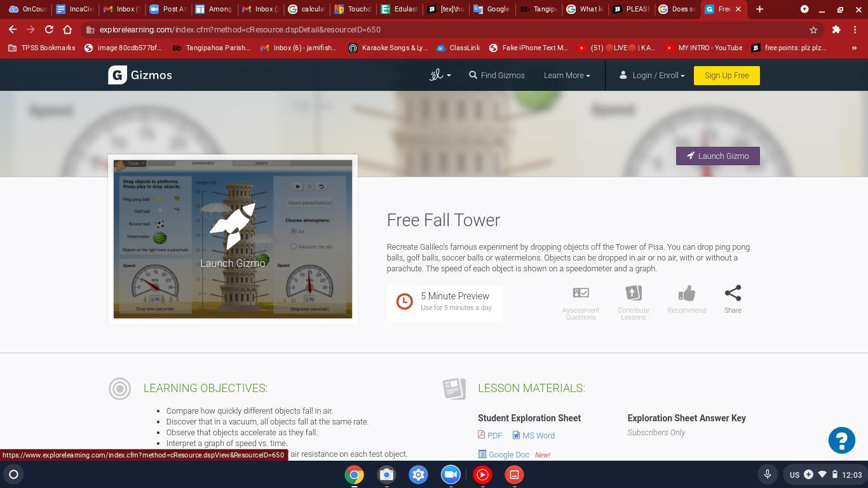Open the ClassLink bookmark
868x488 pixels.
click(x=458, y=48)
